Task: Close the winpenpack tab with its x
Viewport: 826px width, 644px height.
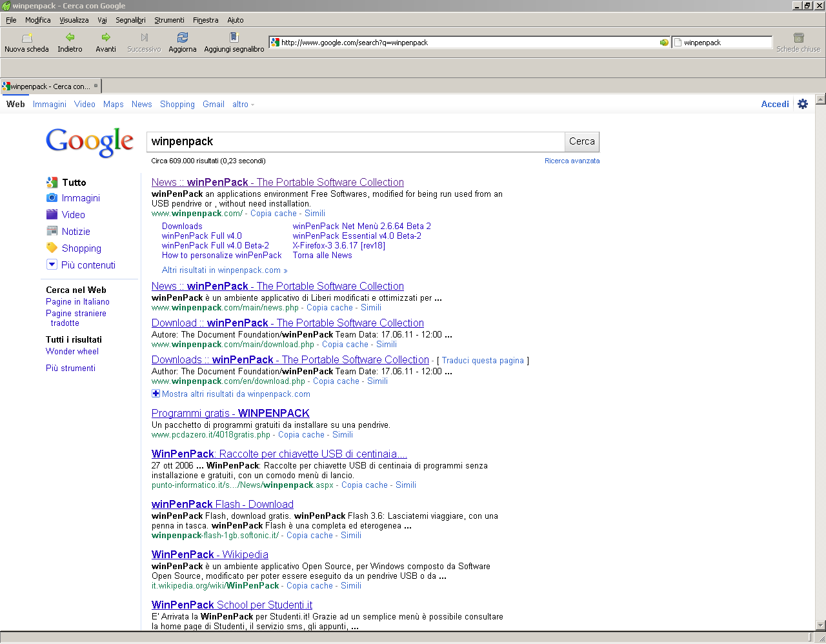Action: 96,86
